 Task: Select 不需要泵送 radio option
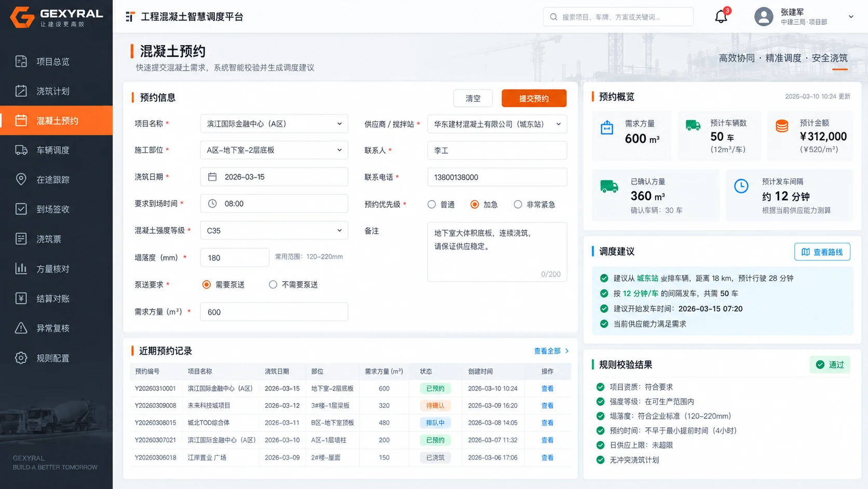[x=273, y=284]
